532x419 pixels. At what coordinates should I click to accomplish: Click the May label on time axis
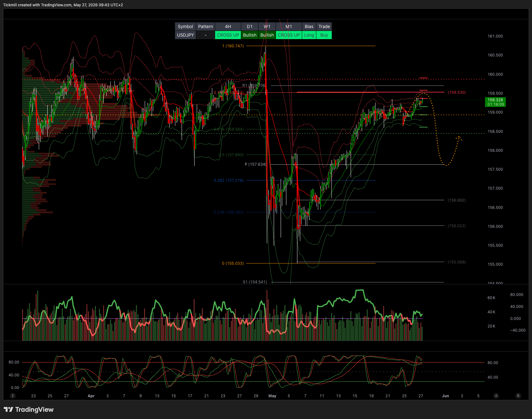point(272,396)
